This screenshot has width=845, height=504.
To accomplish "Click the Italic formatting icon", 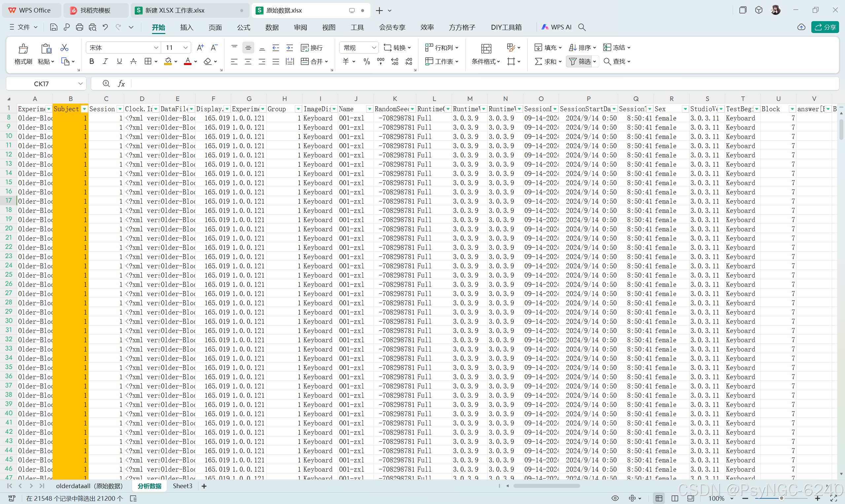I will click(x=105, y=61).
